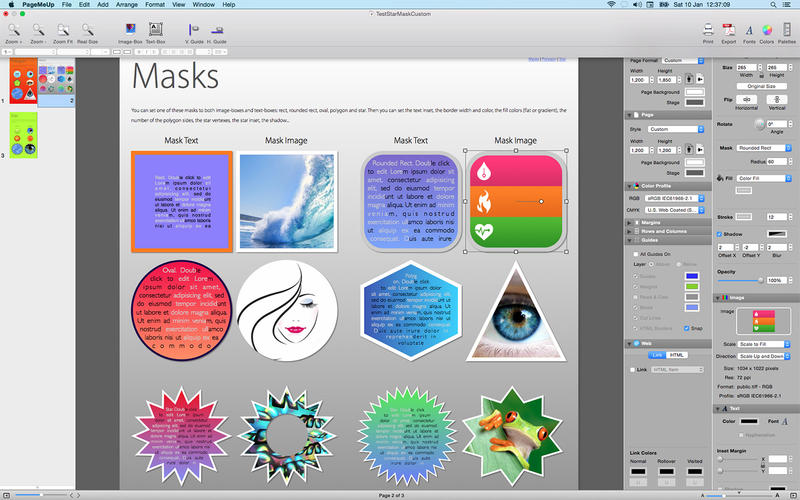Click the Print toolbar icon

click(x=708, y=30)
